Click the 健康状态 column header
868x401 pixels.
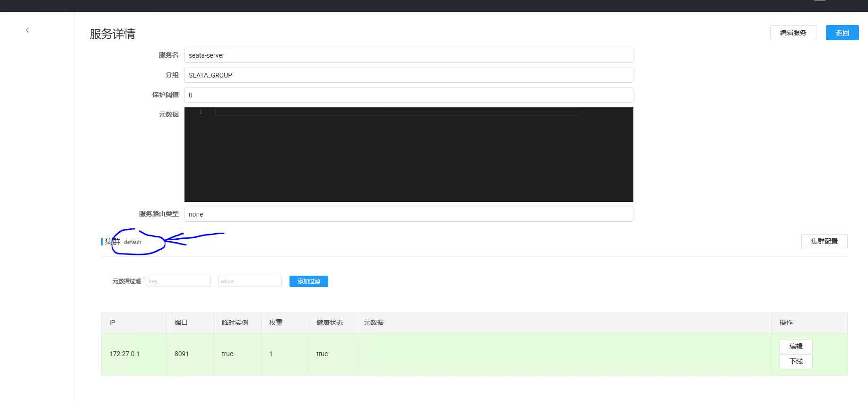click(329, 323)
